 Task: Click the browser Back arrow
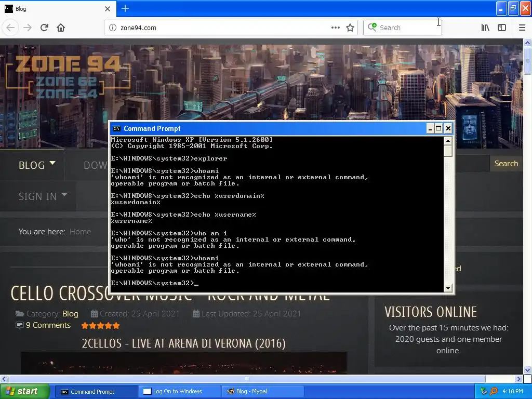coord(10,28)
